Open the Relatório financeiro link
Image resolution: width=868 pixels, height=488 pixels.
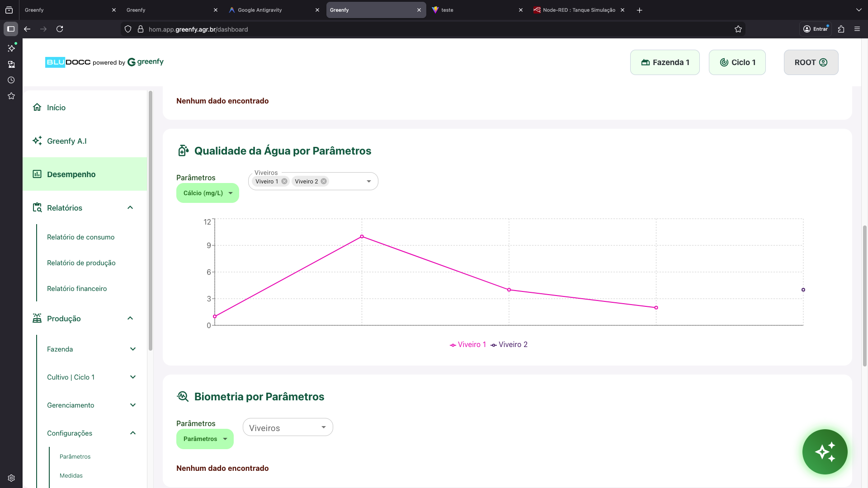coord(76,288)
